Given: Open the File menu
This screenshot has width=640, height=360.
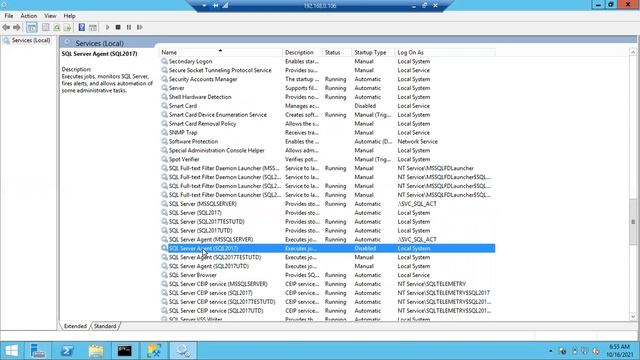Looking at the screenshot, I should [9, 16].
